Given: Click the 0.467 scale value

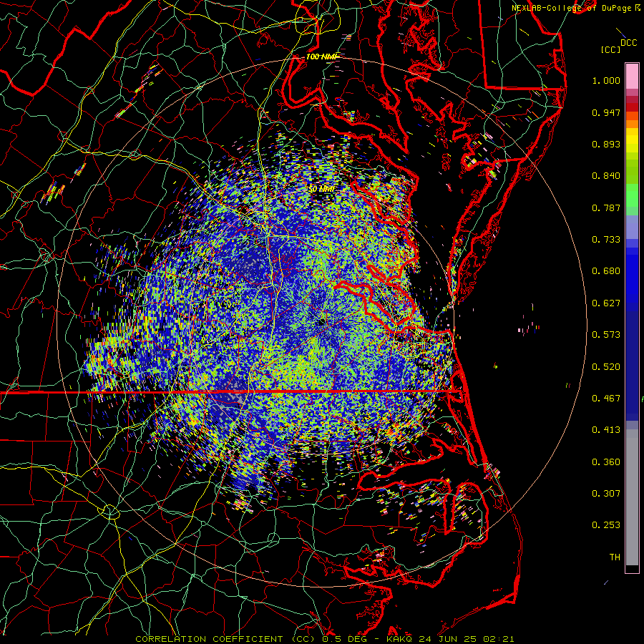Looking at the screenshot, I should 606,399.
